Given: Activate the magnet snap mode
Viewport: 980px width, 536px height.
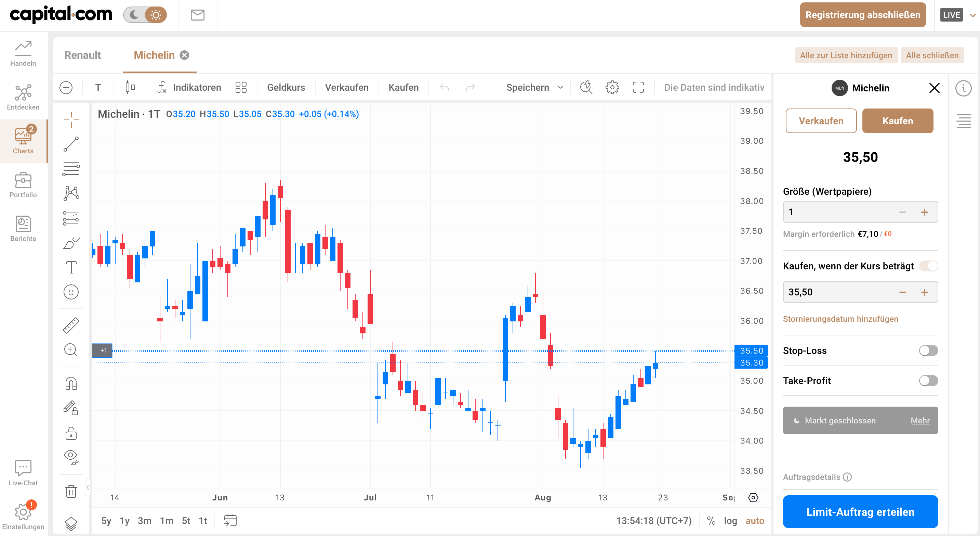Looking at the screenshot, I should click(x=71, y=383).
